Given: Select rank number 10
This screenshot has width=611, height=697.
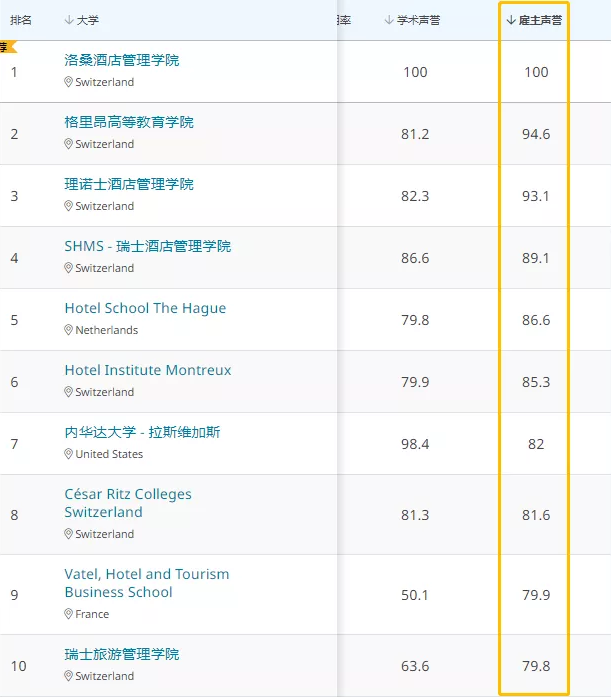Looking at the screenshot, I should (19, 666).
